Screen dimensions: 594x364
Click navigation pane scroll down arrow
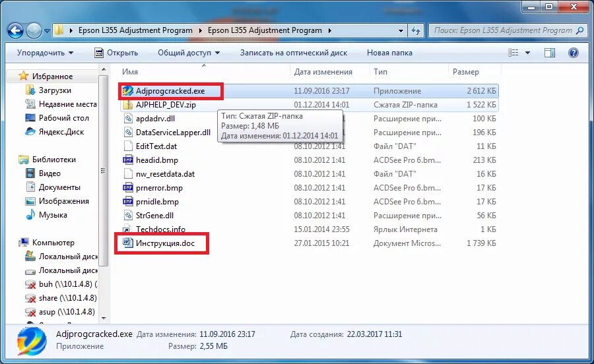pos(104,318)
